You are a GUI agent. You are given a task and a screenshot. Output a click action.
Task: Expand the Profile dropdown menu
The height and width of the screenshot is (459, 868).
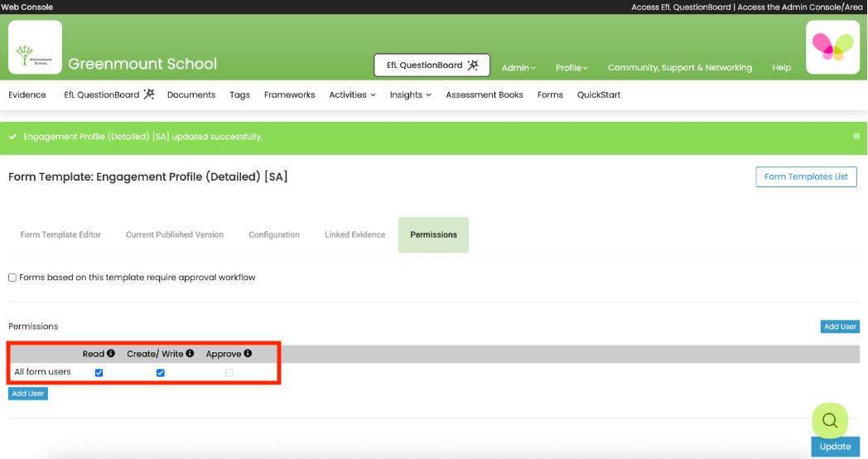point(571,68)
